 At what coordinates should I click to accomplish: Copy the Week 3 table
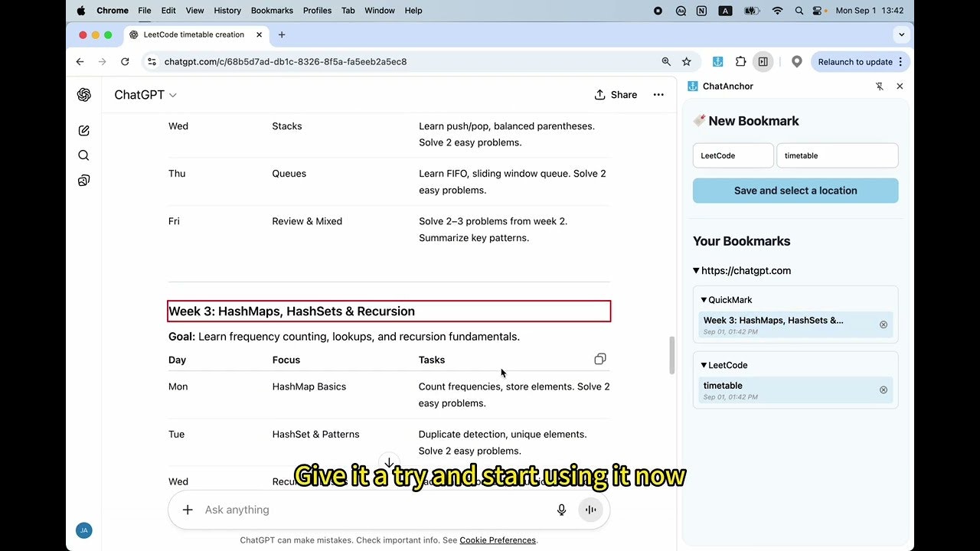coord(600,359)
